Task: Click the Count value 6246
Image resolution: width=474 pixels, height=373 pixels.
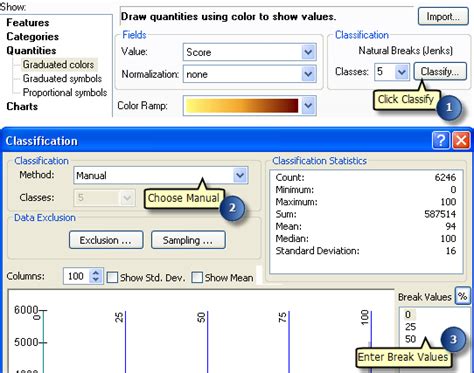Action: pyautogui.click(x=445, y=177)
